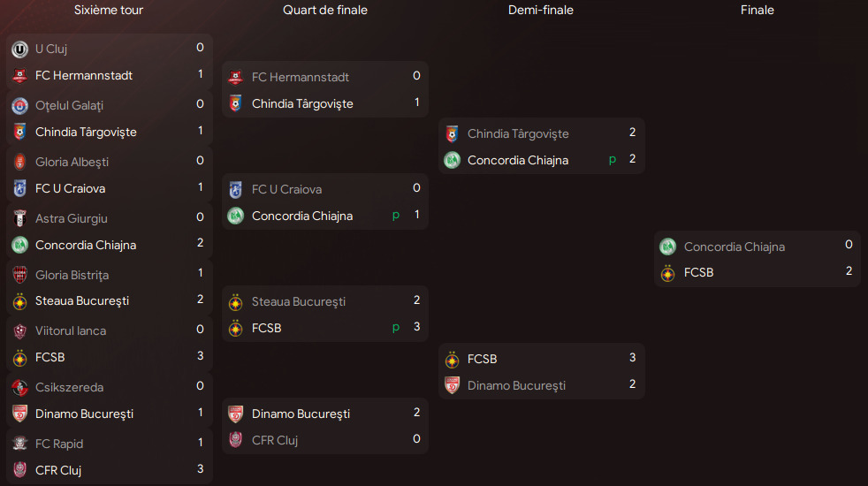The image size is (868, 486).
Task: Select the Finale round header
Action: click(x=758, y=11)
